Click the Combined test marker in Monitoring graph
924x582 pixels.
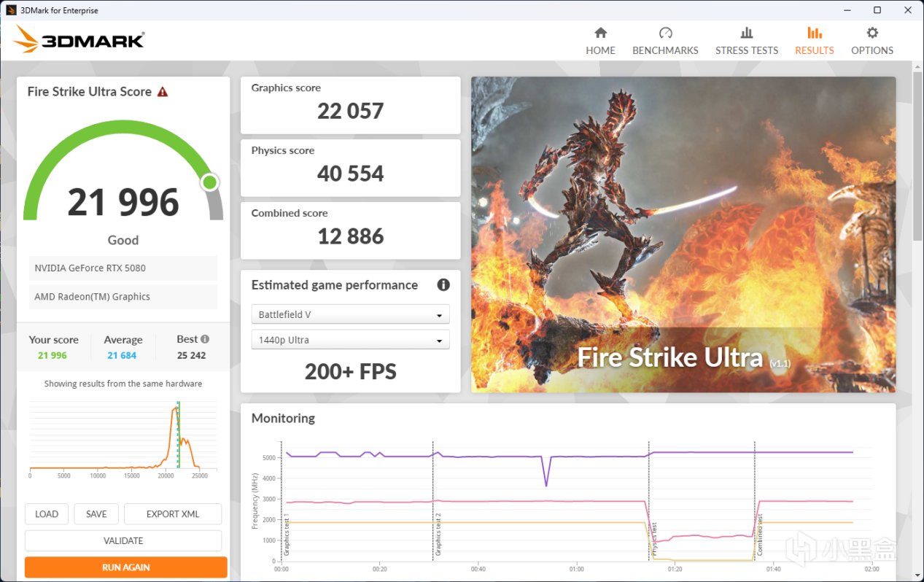(x=759, y=535)
